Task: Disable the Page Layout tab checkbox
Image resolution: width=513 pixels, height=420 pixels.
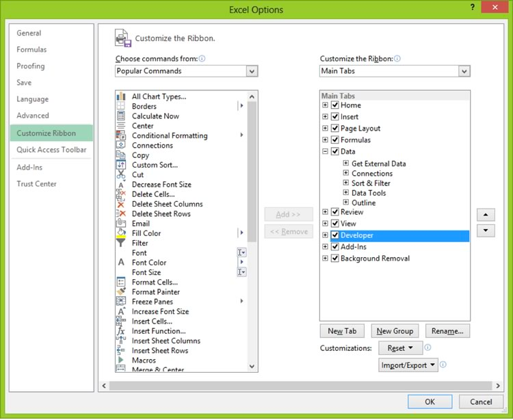Action: [x=335, y=129]
